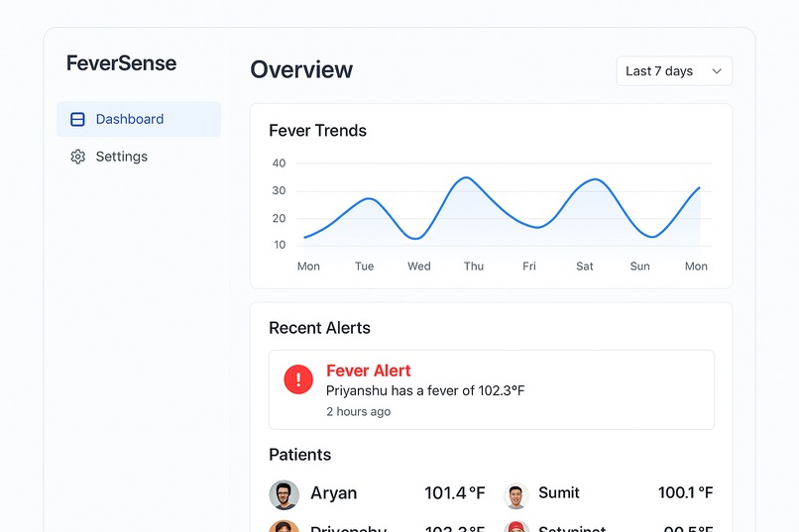
Task: Click the Thu label on chart axis
Action: point(474,266)
